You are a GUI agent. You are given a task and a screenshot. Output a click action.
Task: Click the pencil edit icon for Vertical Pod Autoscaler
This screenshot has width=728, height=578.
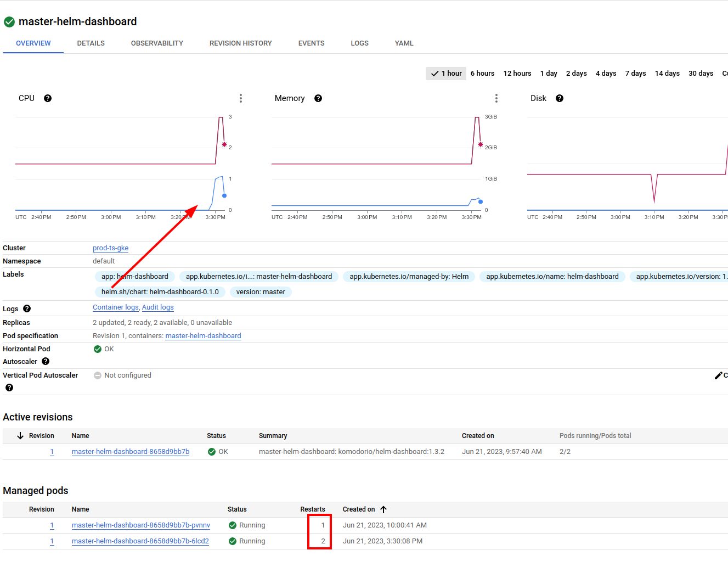(719, 375)
